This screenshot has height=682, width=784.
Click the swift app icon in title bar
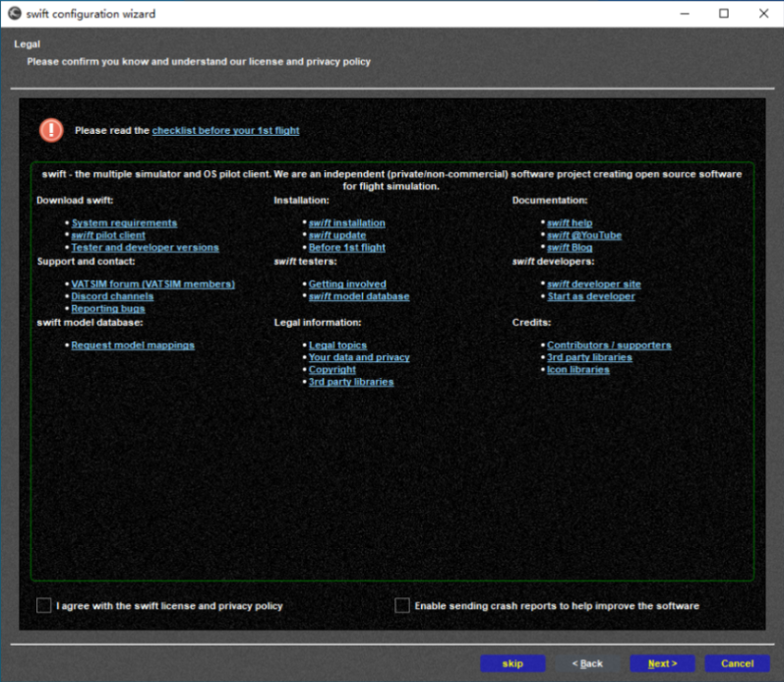tap(14, 14)
